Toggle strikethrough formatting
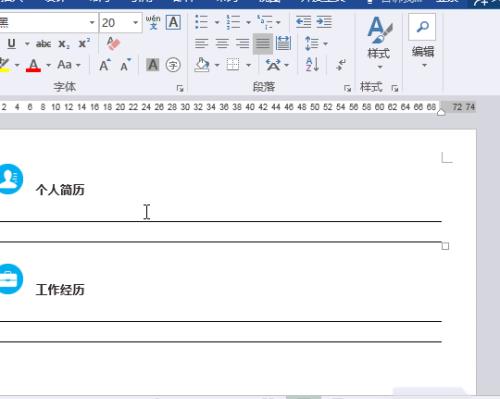Screen dimensions: 500x399 (43, 44)
